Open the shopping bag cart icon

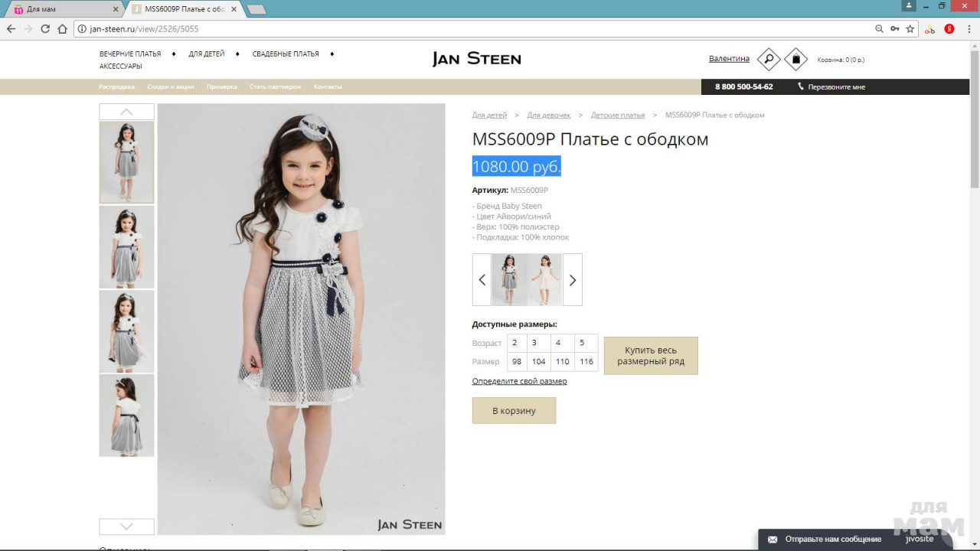pos(795,59)
